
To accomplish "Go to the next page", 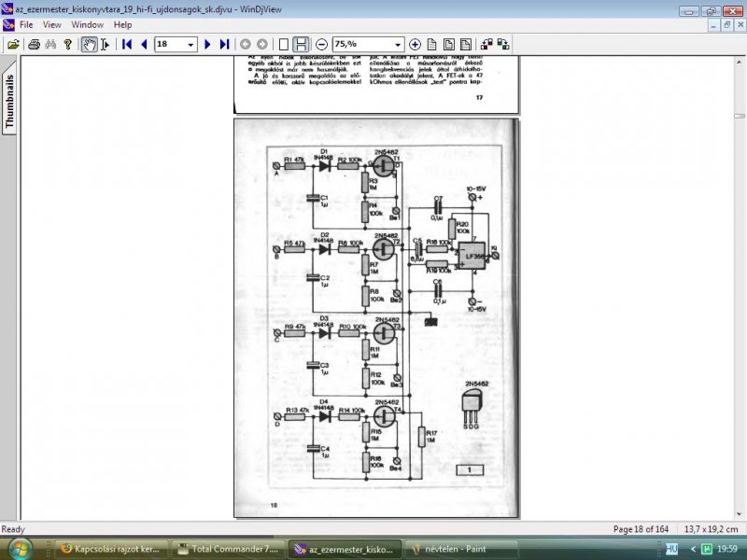I will click(x=207, y=44).
